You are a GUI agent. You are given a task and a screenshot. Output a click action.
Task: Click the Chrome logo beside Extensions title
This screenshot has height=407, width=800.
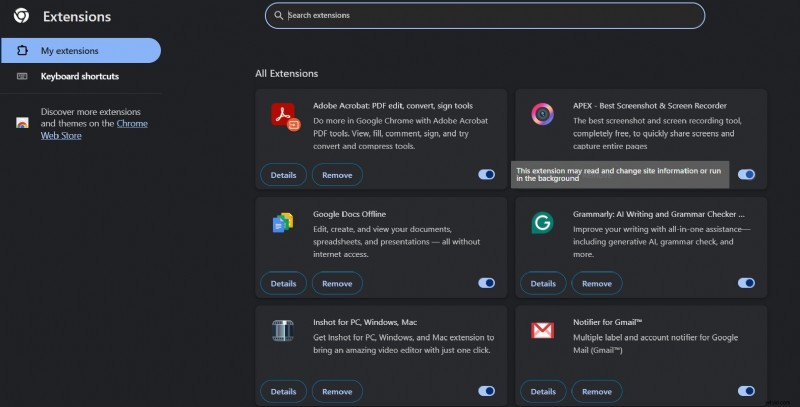21,16
